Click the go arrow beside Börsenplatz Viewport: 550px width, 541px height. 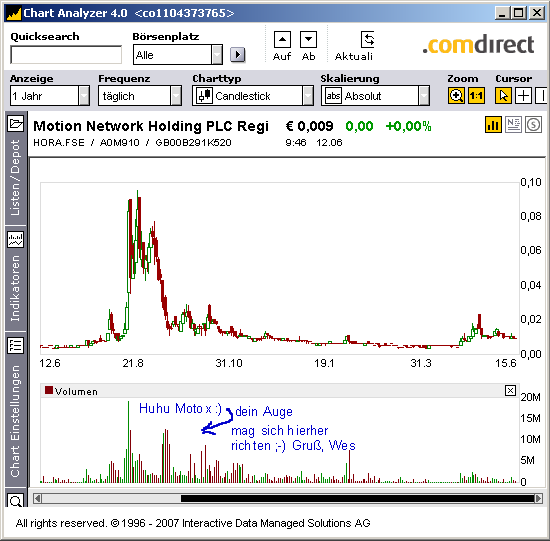coord(237,55)
